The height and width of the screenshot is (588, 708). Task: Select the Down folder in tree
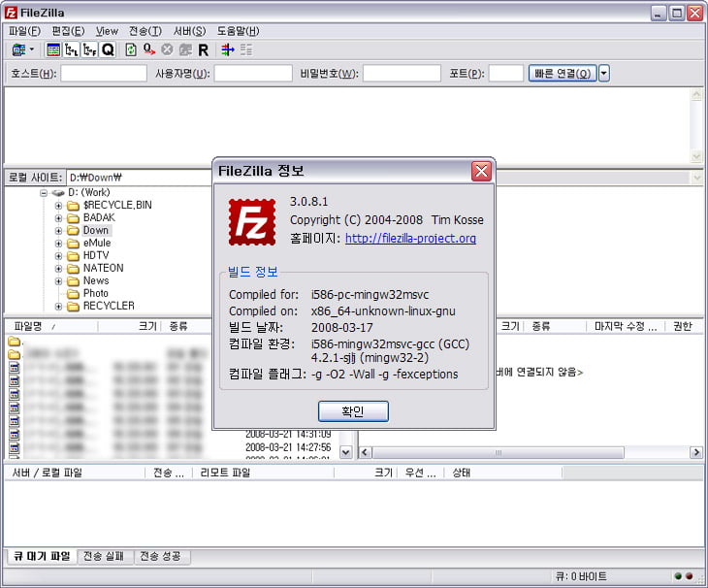point(96,230)
